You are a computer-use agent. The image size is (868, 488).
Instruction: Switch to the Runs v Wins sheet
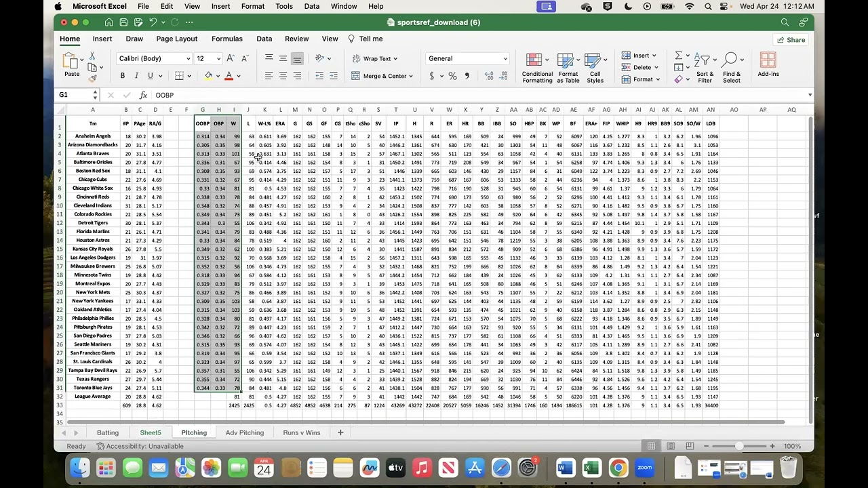tap(302, 432)
